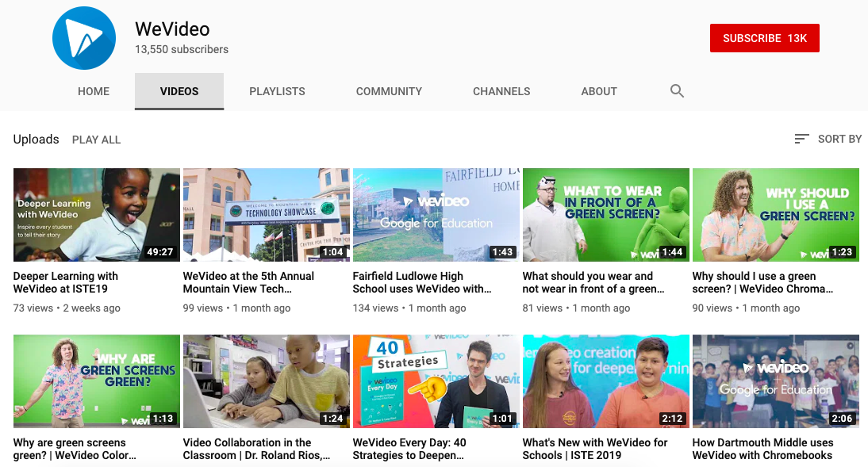Go to the COMMUNITY tab
The height and width of the screenshot is (467, 868).
[x=389, y=91]
